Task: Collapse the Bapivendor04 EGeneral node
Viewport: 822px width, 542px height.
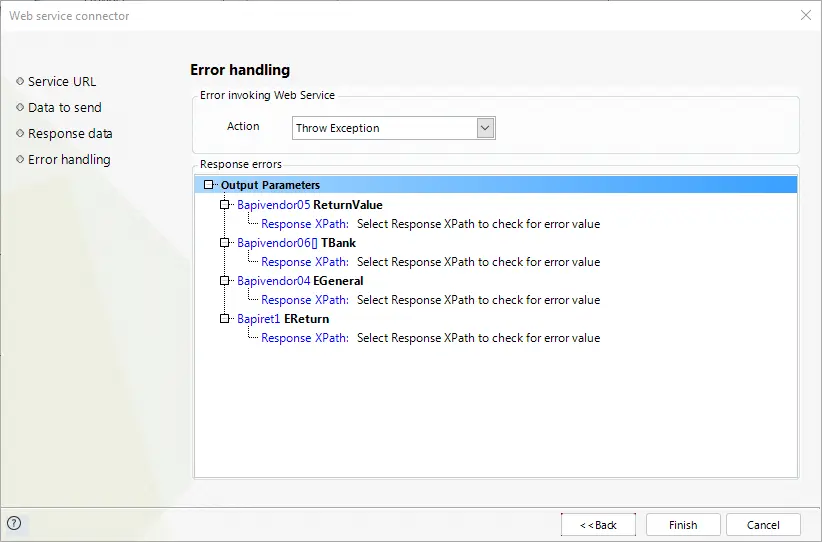Action: point(224,280)
